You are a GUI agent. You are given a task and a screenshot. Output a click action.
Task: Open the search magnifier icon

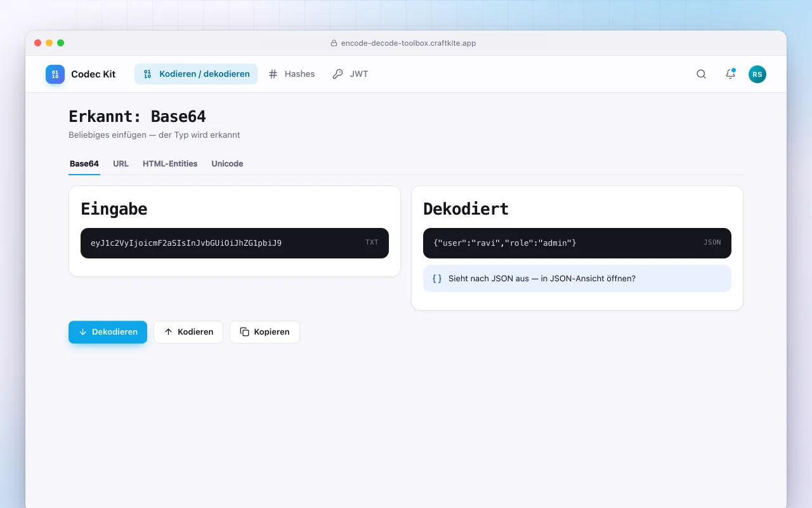pos(701,74)
